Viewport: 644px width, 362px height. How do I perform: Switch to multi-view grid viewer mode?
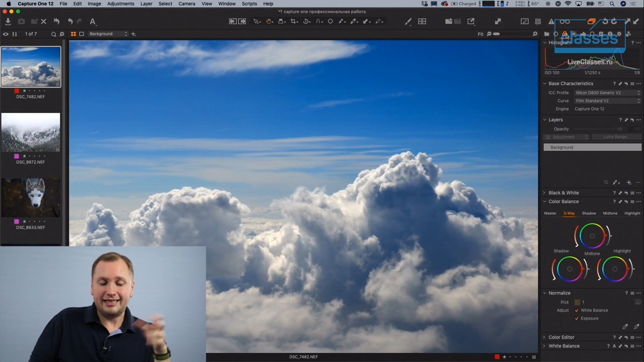click(x=73, y=34)
